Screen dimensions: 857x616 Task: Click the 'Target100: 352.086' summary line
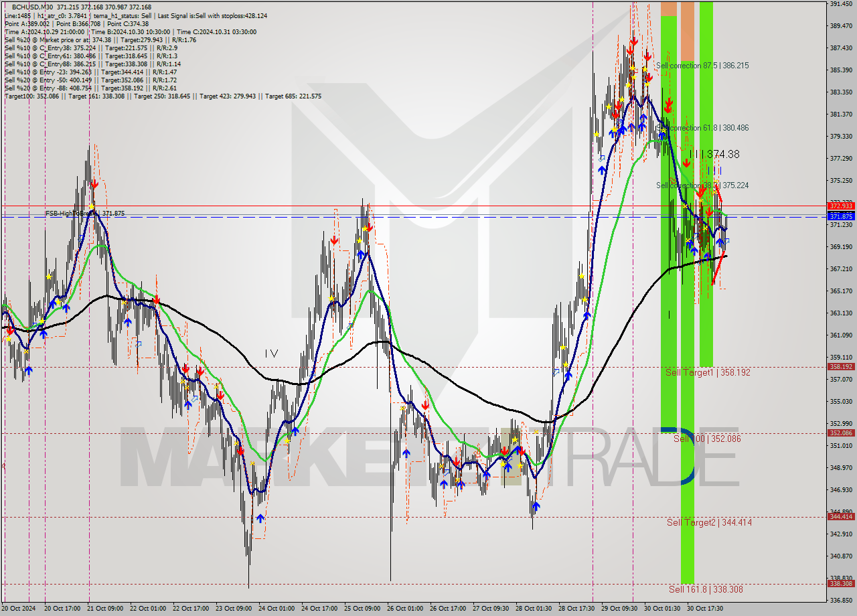pyautogui.click(x=163, y=96)
